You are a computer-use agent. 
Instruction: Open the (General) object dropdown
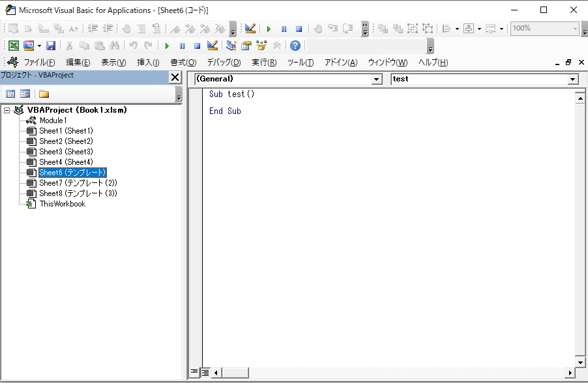tap(377, 79)
